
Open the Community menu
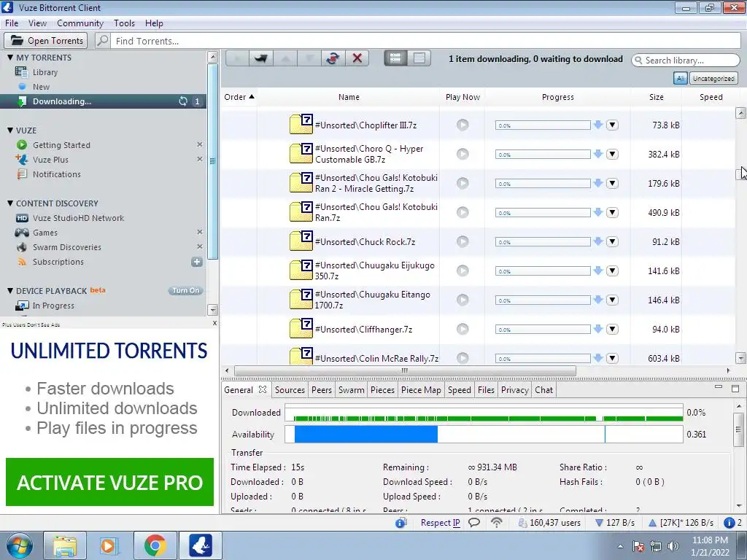pos(80,23)
